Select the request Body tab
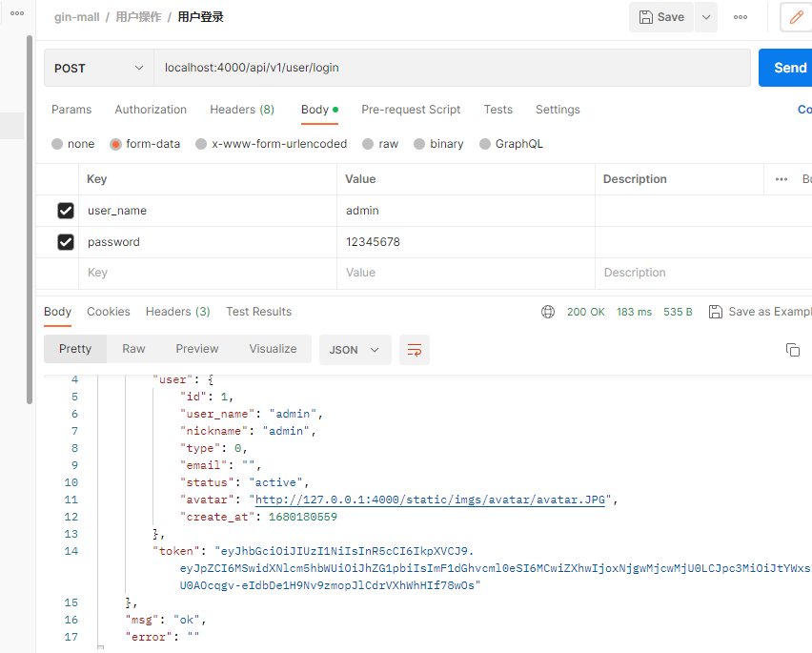812x653 pixels. [319, 110]
